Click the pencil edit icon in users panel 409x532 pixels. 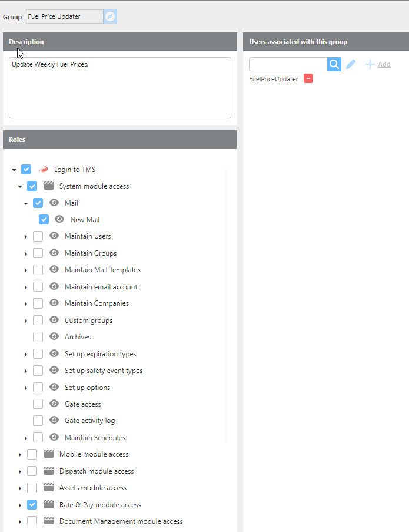[x=351, y=64]
